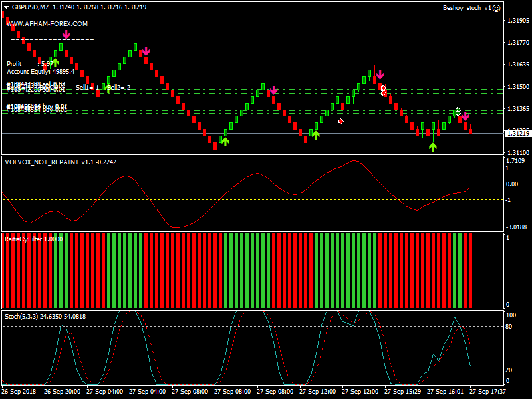Click the pink sell arrow at the highest right peak
This screenshot has width=532, height=399.
point(379,75)
